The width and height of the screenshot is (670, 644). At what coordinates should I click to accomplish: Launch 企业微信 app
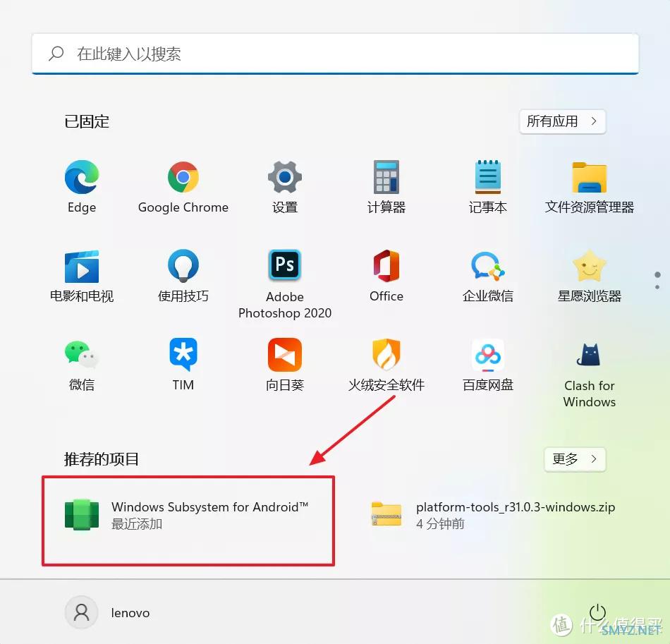coord(488,276)
